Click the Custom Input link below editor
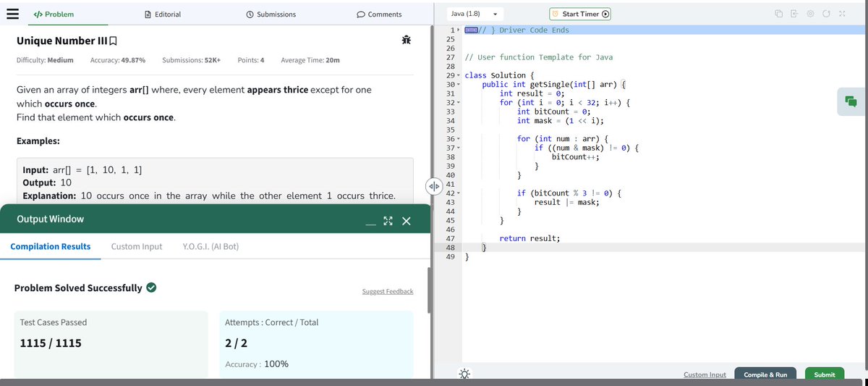The width and height of the screenshot is (868, 386). pyautogui.click(x=705, y=374)
